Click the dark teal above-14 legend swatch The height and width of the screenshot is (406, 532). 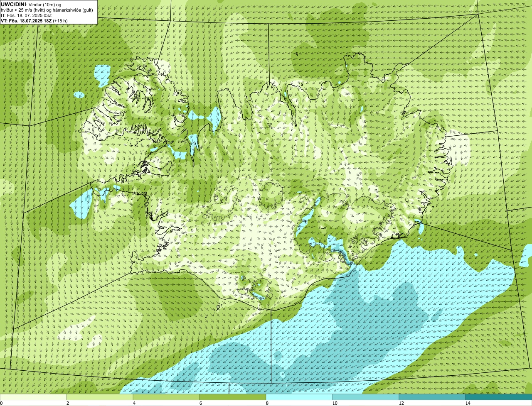pos(499,397)
